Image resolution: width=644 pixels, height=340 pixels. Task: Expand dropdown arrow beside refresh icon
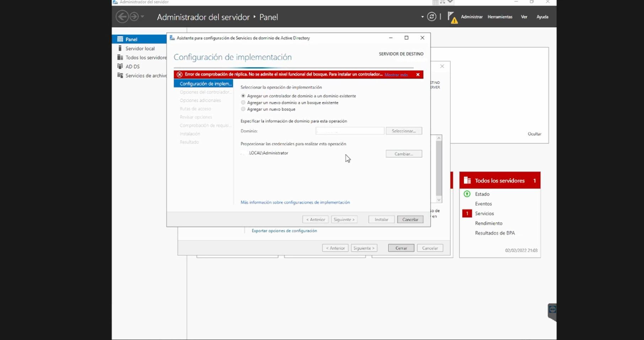422,17
